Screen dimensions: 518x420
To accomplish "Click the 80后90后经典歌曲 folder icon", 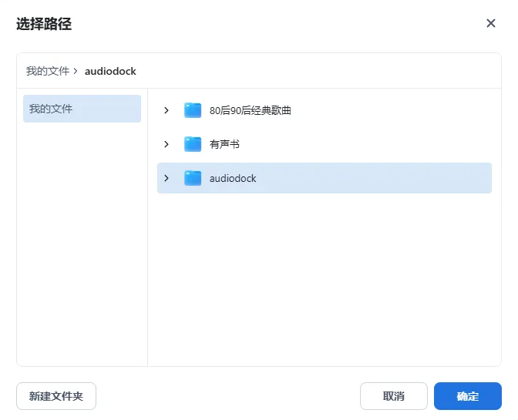I will (193, 110).
